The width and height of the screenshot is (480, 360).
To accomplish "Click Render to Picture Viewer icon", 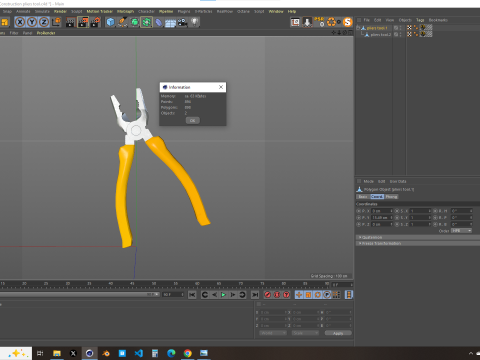I will click(83, 22).
